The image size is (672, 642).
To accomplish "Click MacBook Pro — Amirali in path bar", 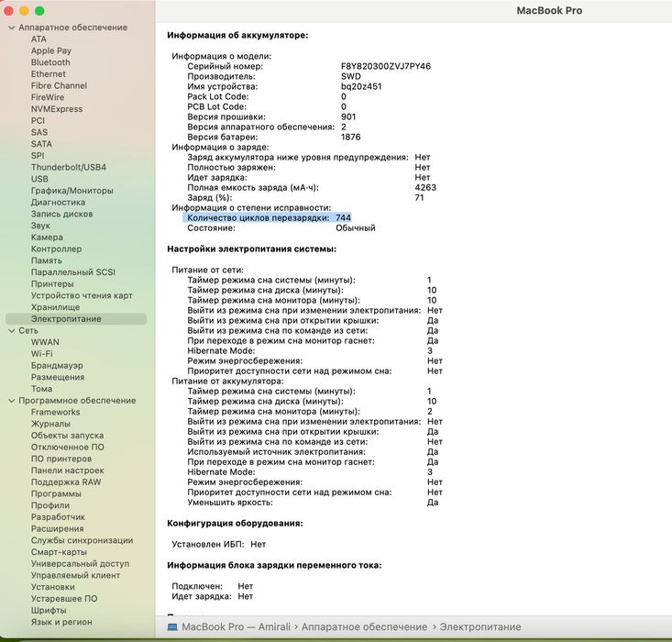I will tap(237, 627).
